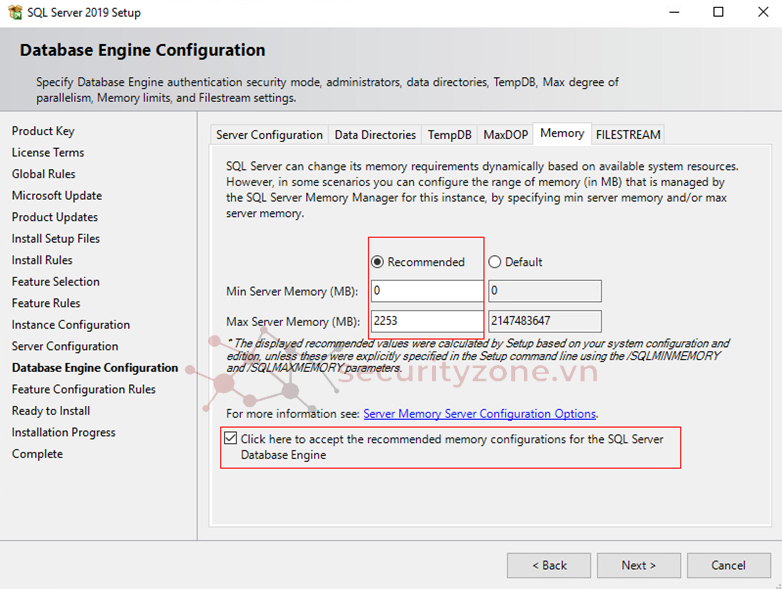
Task: Open the Data Directories tab
Action: click(375, 135)
